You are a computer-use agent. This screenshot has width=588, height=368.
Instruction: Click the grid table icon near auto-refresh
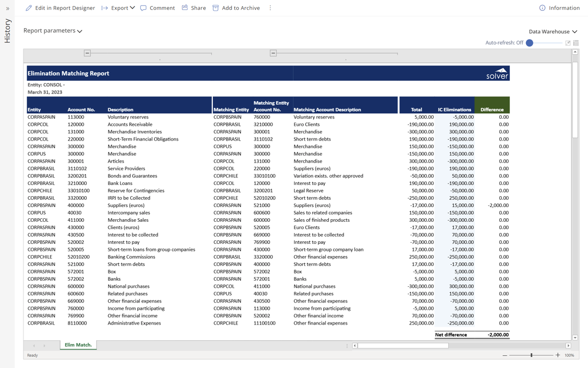tap(576, 43)
